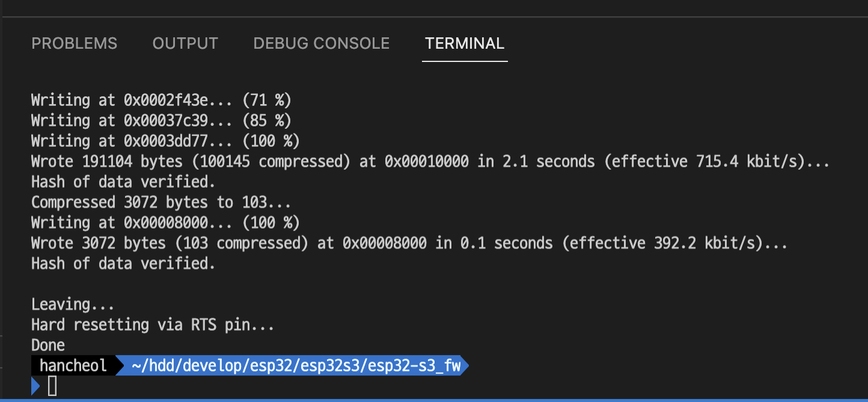Viewport: 868px width, 402px height.
Task: Switch to the PROBLEMS tab
Action: (x=74, y=43)
